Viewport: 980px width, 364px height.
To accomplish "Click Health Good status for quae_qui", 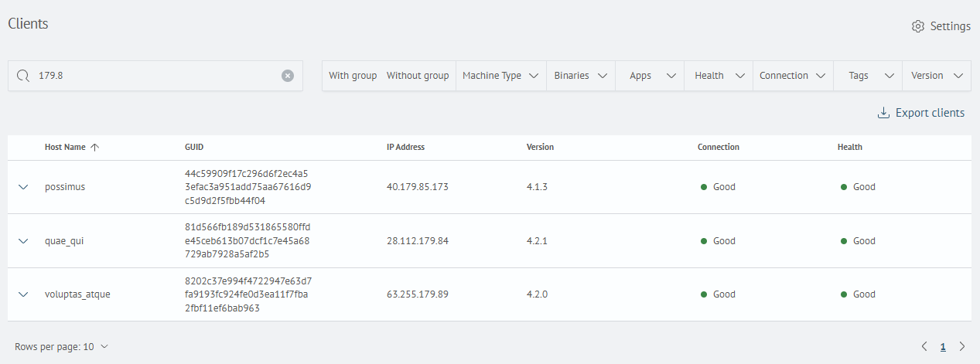I will click(858, 241).
